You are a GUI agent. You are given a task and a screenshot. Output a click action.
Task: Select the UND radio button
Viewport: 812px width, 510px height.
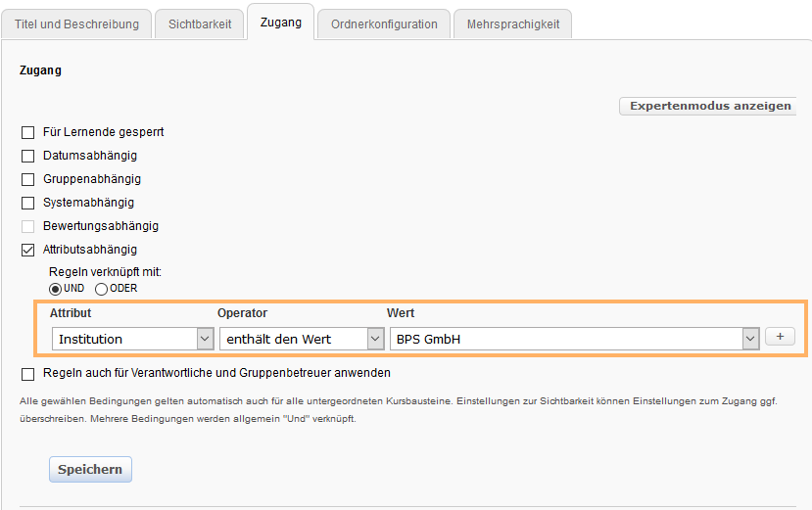click(x=56, y=289)
